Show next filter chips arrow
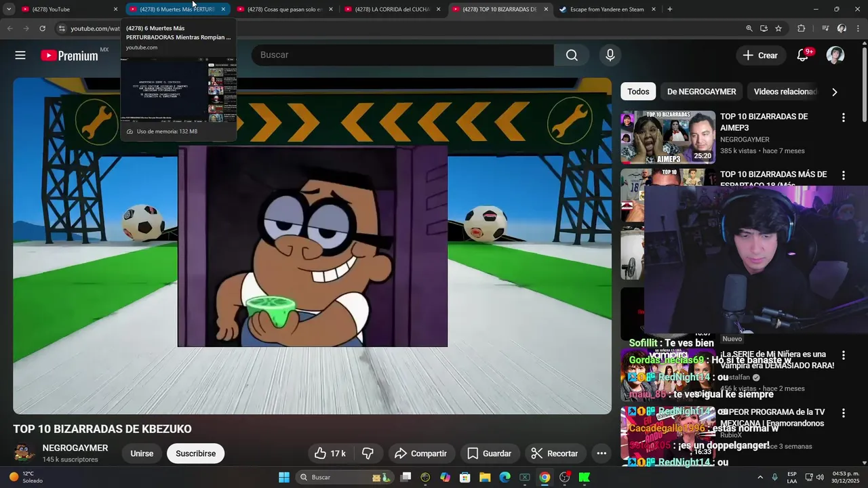868x488 pixels. [834, 92]
